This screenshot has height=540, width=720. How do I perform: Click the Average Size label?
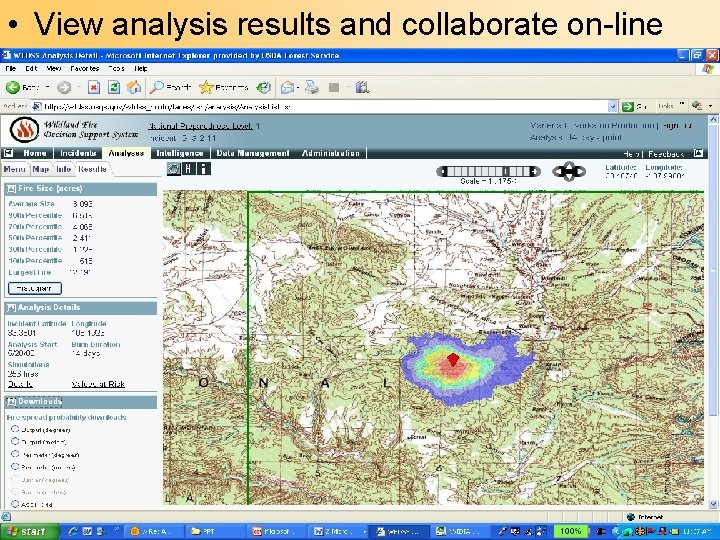(31, 203)
